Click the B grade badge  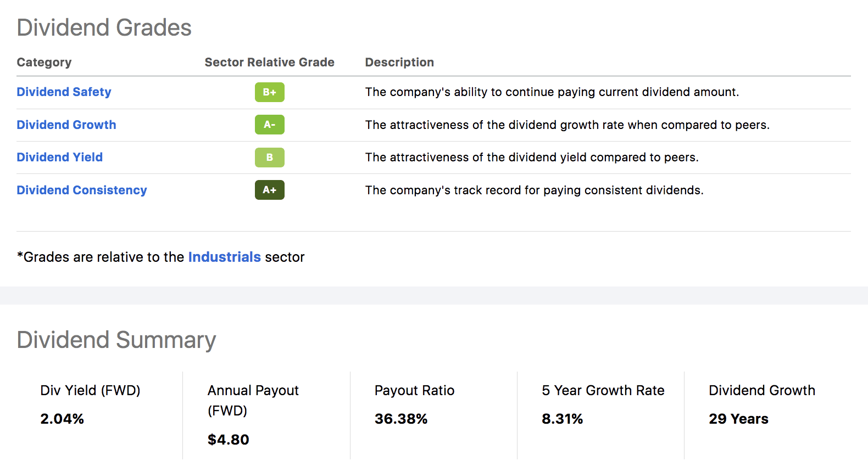pyautogui.click(x=269, y=158)
